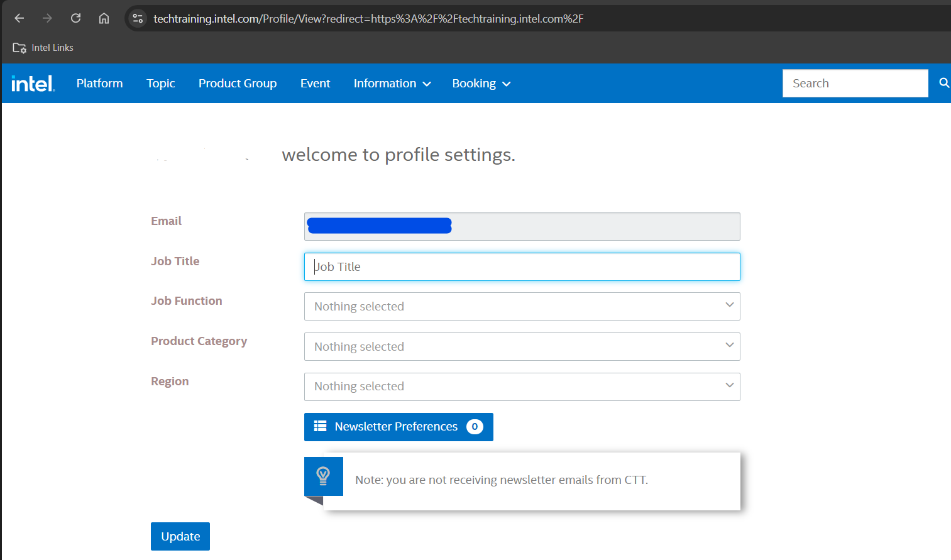Expand the Booking menu
Viewport: 951px width, 560px height.
click(481, 84)
